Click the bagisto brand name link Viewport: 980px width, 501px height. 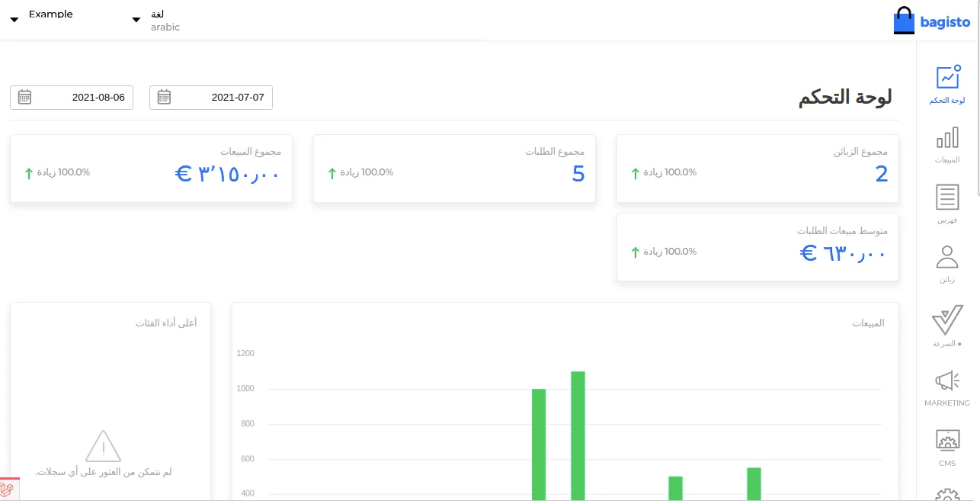coord(945,22)
